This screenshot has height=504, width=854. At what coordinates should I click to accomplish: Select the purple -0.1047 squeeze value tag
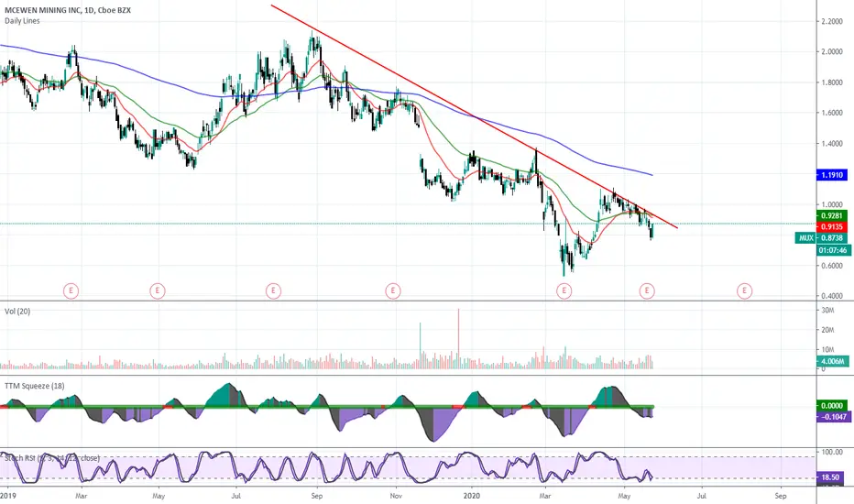click(x=833, y=417)
